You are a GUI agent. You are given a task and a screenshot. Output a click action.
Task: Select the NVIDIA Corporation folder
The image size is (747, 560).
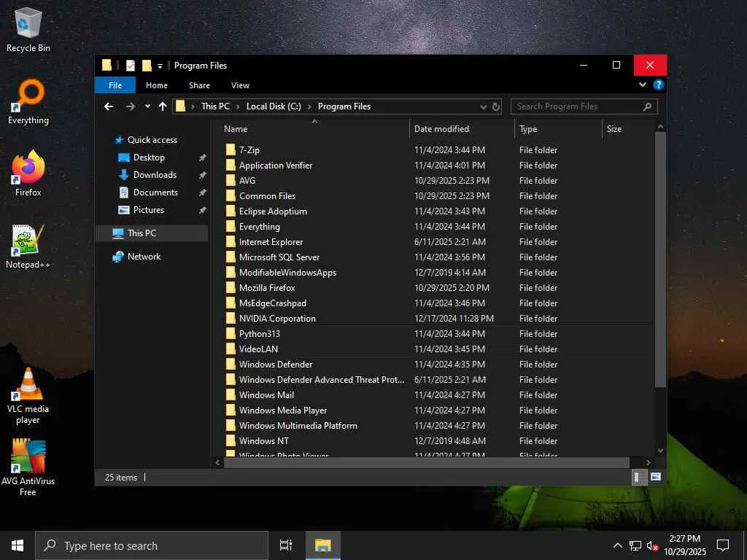pyautogui.click(x=277, y=318)
